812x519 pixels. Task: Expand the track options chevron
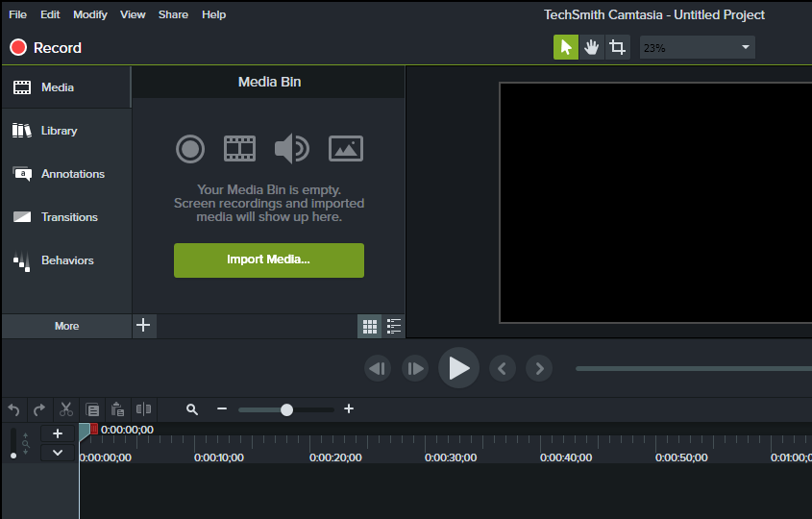click(58, 452)
